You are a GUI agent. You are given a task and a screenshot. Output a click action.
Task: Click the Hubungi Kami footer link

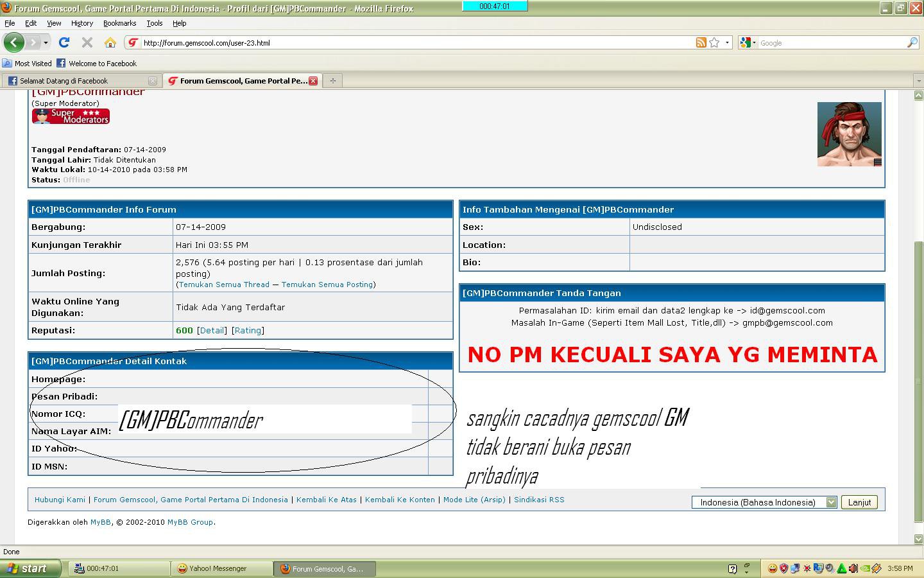60,500
